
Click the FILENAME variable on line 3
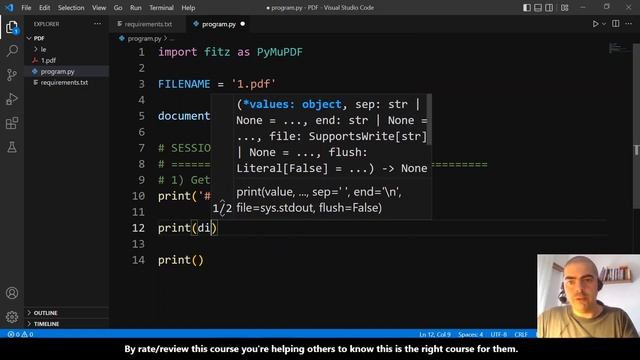[184, 84]
